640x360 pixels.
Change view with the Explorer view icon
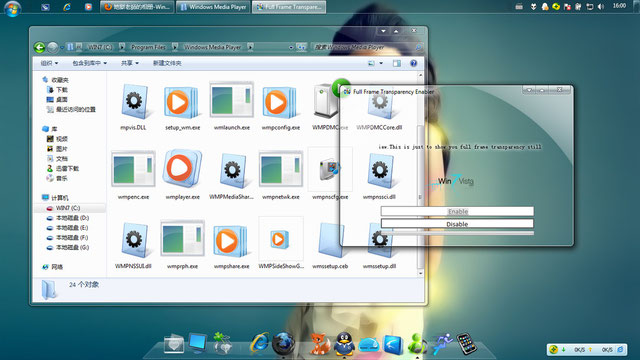pos(371,63)
